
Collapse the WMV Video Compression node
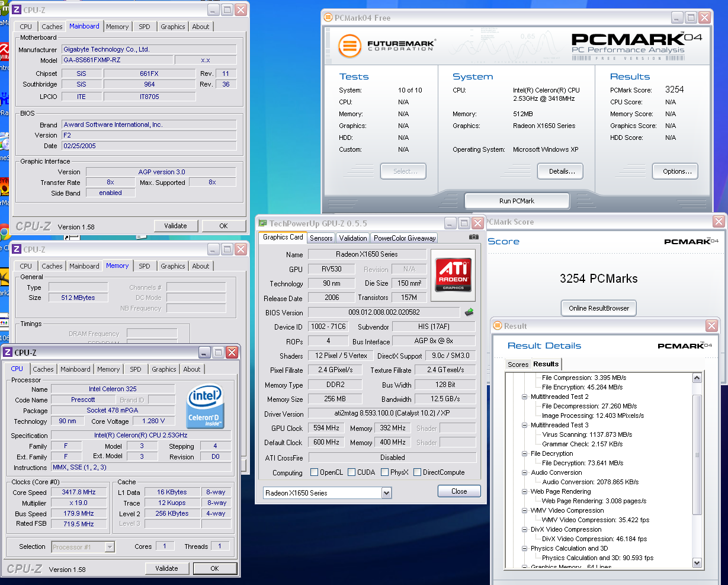[x=524, y=510]
